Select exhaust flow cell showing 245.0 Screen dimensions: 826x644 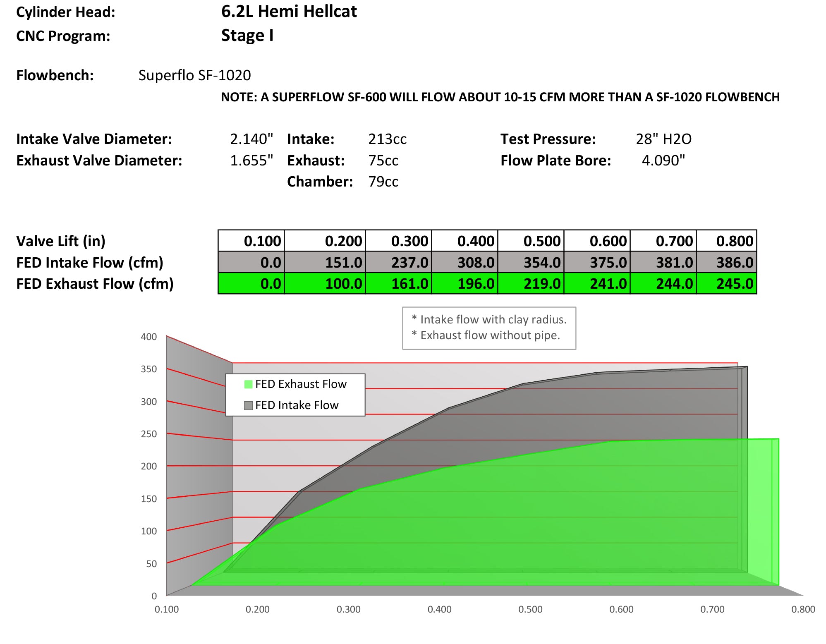pyautogui.click(x=727, y=284)
